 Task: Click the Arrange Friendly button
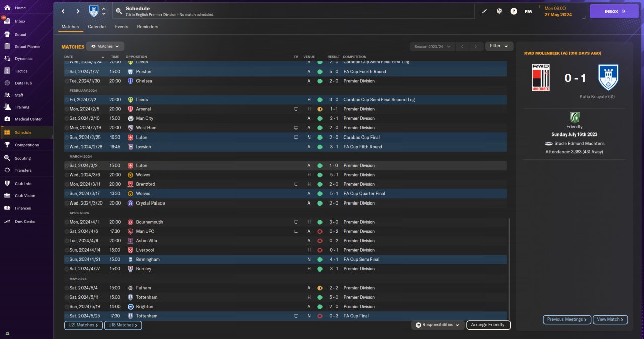click(489, 325)
